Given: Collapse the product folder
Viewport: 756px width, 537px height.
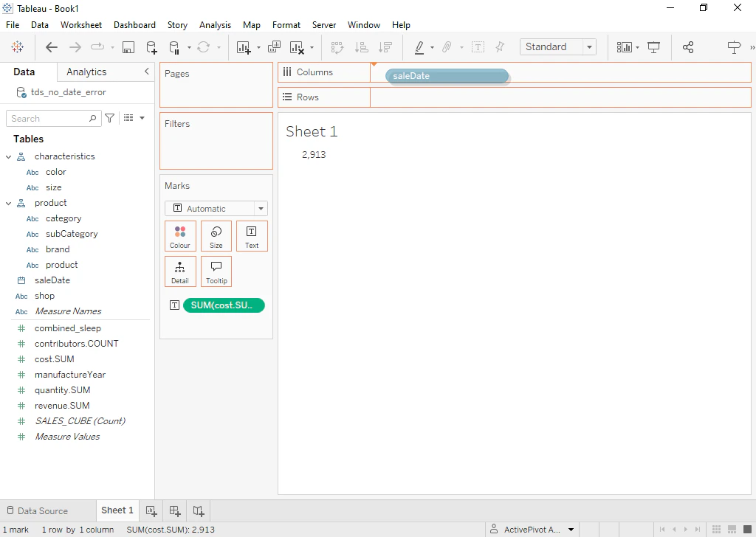Looking at the screenshot, I should pos(9,204).
